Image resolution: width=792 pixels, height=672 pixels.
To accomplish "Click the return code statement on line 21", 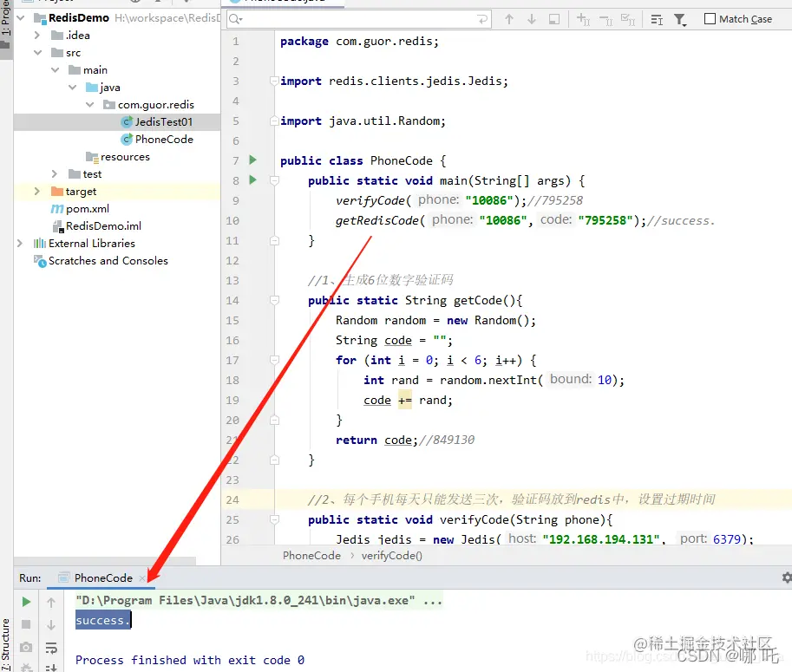I will pos(376,440).
